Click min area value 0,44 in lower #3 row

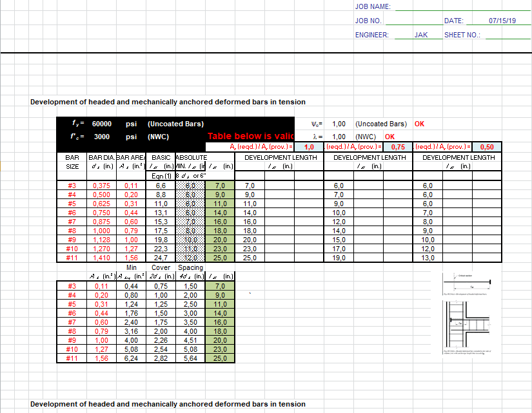(x=131, y=286)
